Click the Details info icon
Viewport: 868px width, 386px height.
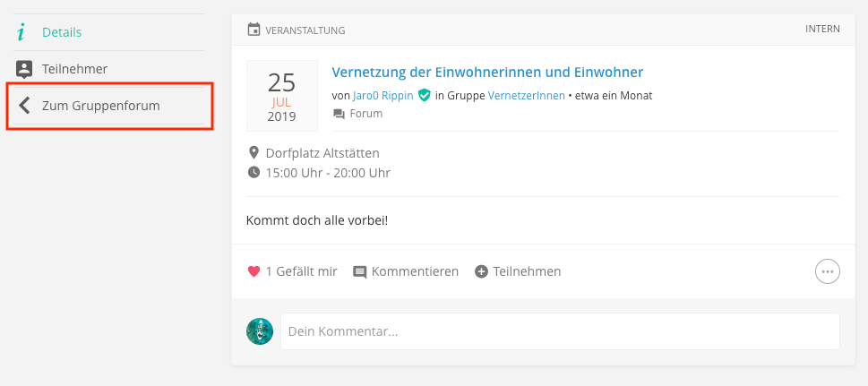[21, 32]
